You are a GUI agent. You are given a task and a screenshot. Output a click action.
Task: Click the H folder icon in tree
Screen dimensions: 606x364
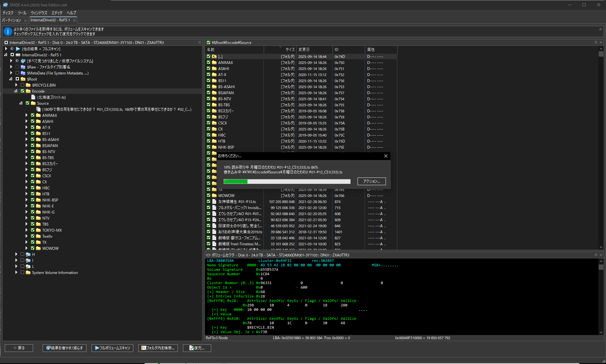pos(28,255)
